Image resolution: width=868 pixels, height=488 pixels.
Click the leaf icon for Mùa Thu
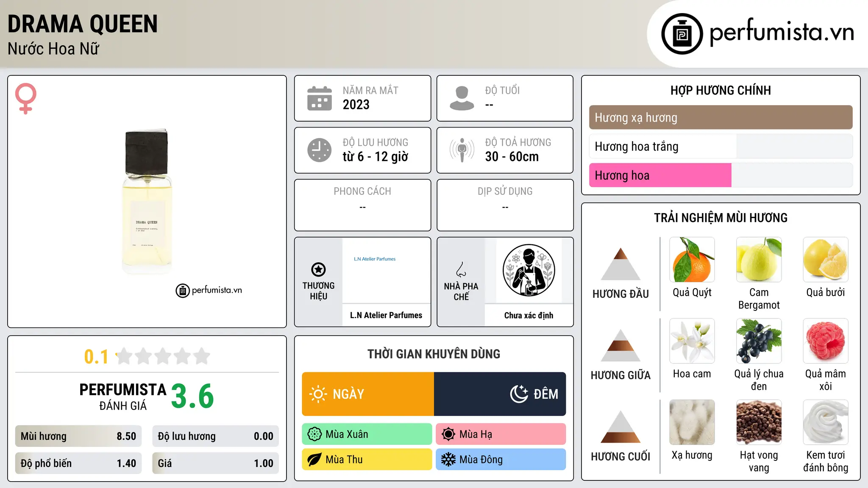(314, 460)
